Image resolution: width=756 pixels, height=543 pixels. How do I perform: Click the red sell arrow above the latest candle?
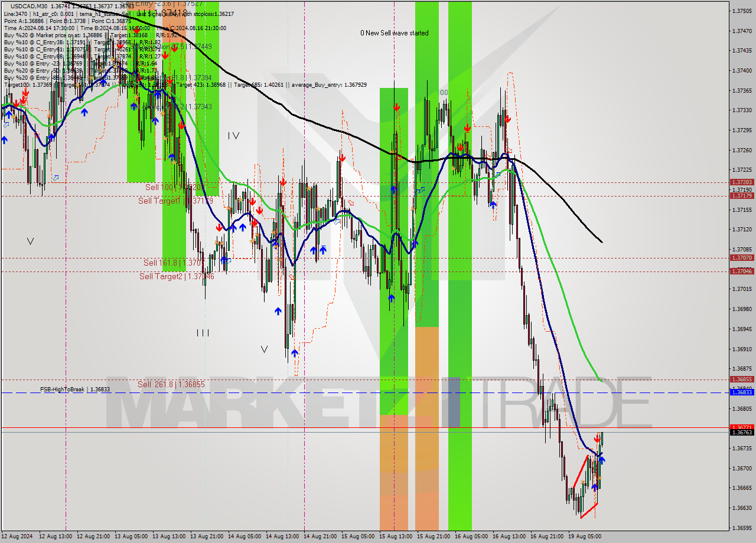pos(597,439)
